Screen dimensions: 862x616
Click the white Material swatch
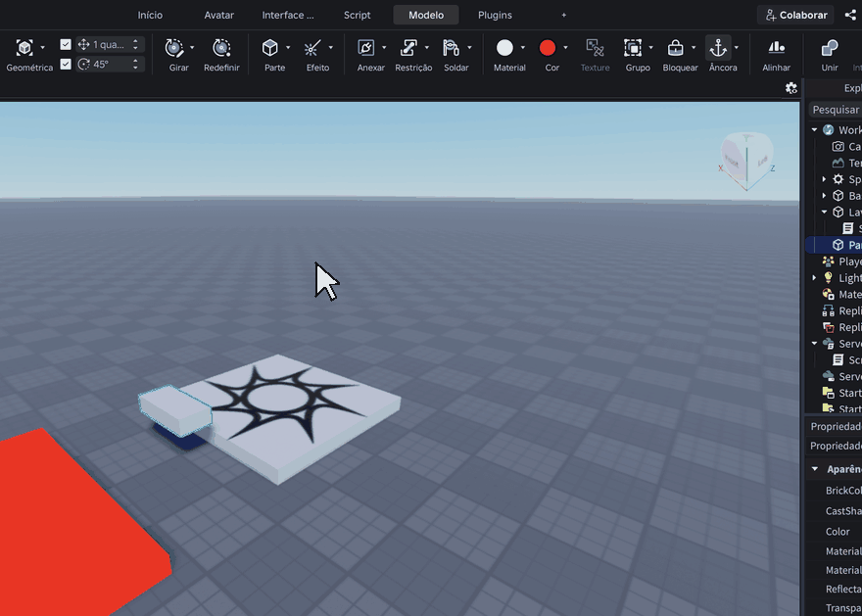point(504,48)
